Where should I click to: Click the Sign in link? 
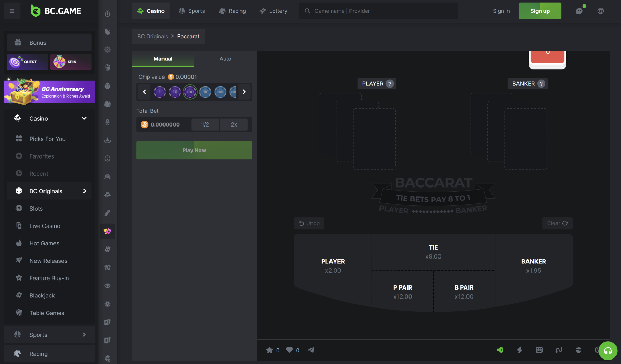[501, 11]
